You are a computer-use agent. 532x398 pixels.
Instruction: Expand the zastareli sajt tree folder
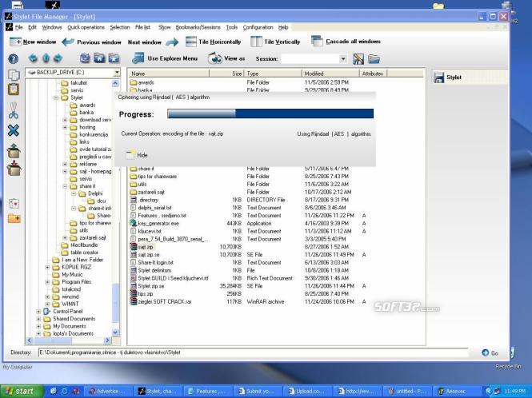(65, 238)
